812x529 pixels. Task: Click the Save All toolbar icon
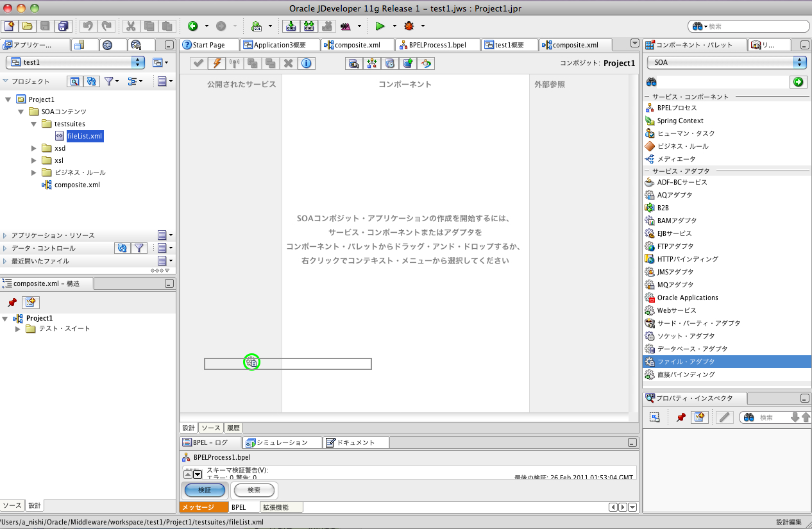[x=63, y=26]
